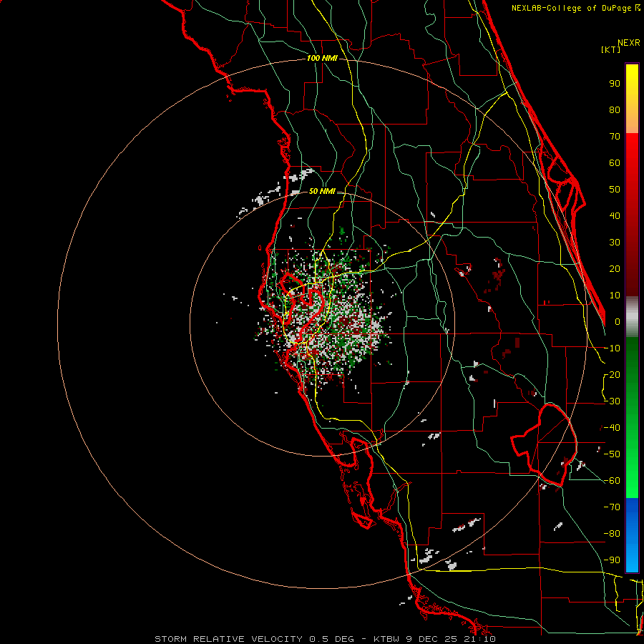Click the NEXLAB-College of DuPage credit text
Image resolution: width=644 pixels, height=644 pixels.
tap(575, 8)
